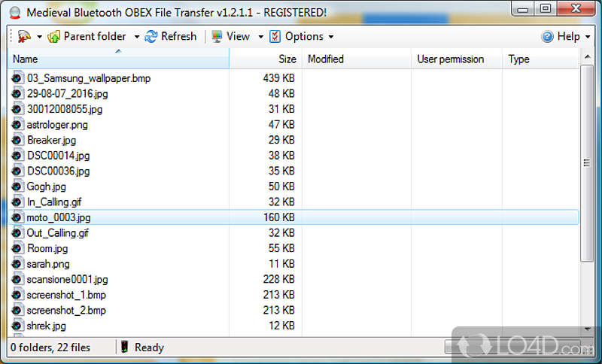Click icon of In_Calling.gif
Image resolution: width=602 pixels, height=364 pixels.
point(17,202)
